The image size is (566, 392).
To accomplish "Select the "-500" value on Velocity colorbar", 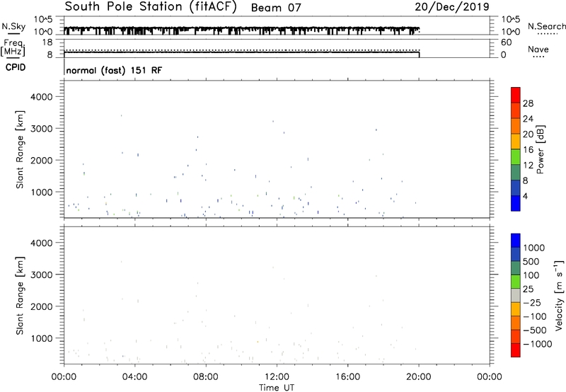I will (x=534, y=330).
